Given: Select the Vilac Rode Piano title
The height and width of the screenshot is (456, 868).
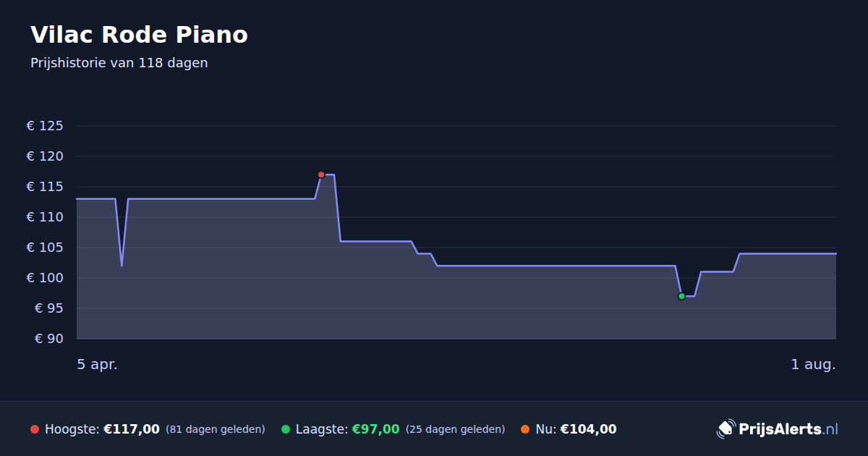Looking at the screenshot, I should point(139,35).
